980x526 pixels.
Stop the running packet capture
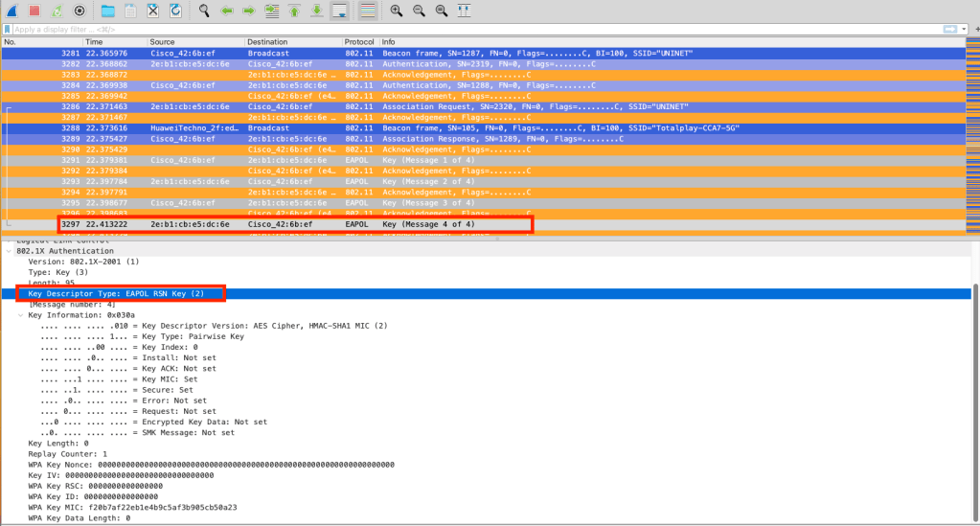coord(34,11)
